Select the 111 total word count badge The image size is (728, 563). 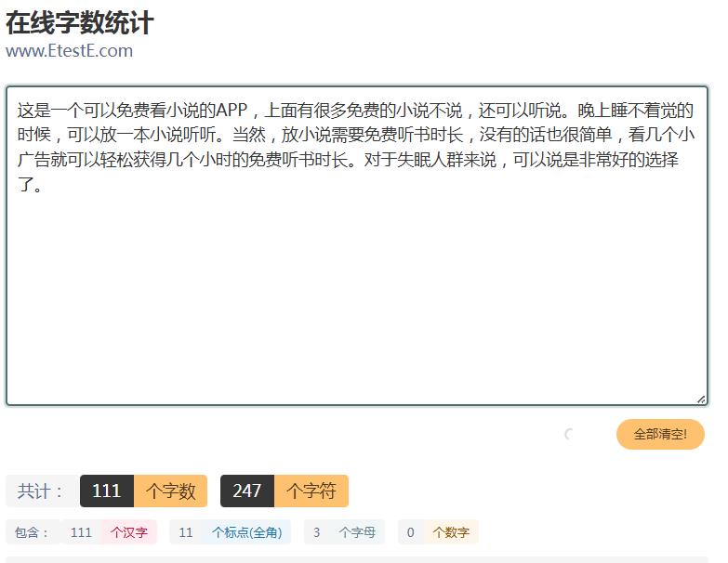(107, 491)
